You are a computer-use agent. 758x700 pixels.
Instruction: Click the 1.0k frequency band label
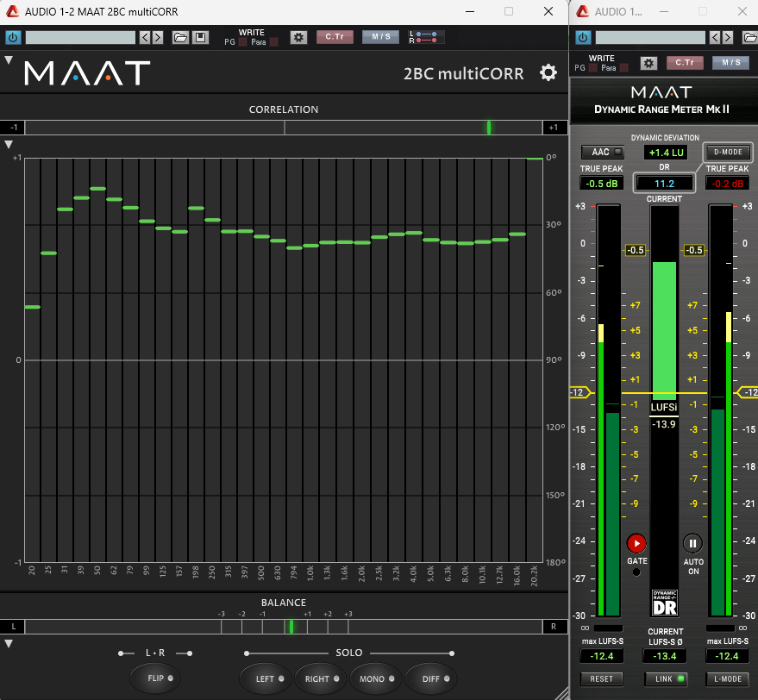tap(310, 573)
